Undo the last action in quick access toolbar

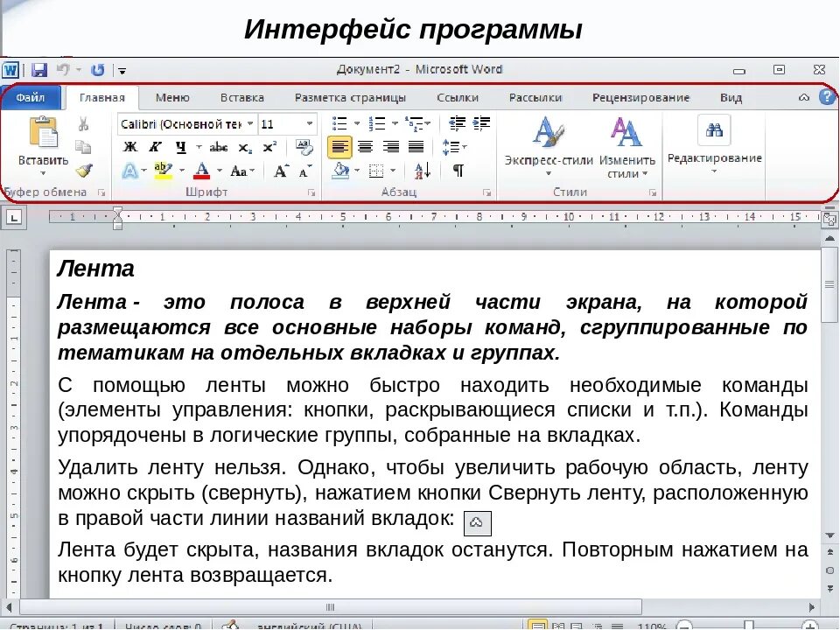(x=63, y=70)
